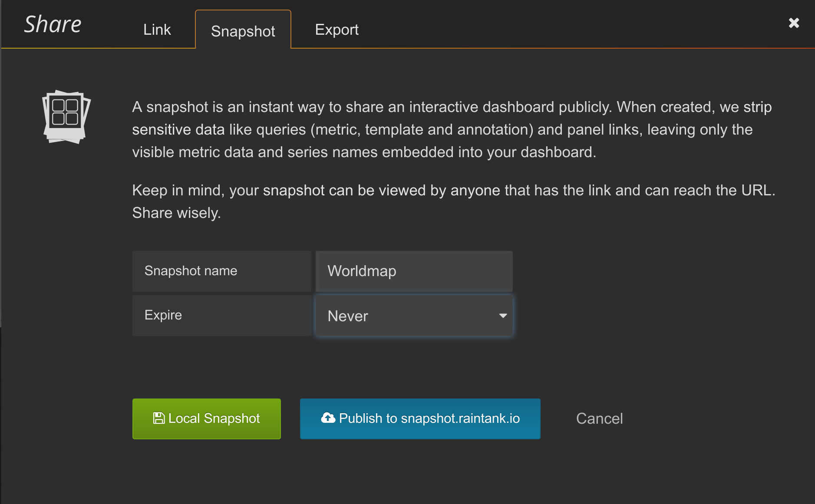Switch to the Link tab
This screenshot has height=504, width=815.
(x=157, y=30)
